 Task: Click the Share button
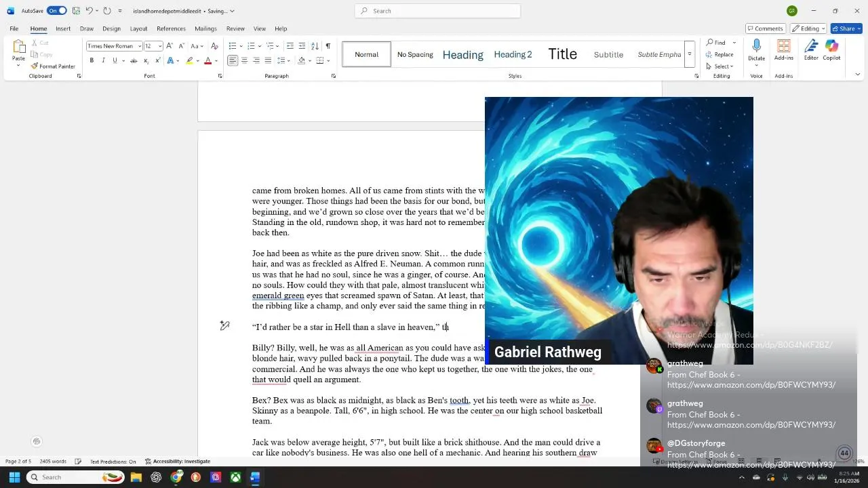click(846, 28)
